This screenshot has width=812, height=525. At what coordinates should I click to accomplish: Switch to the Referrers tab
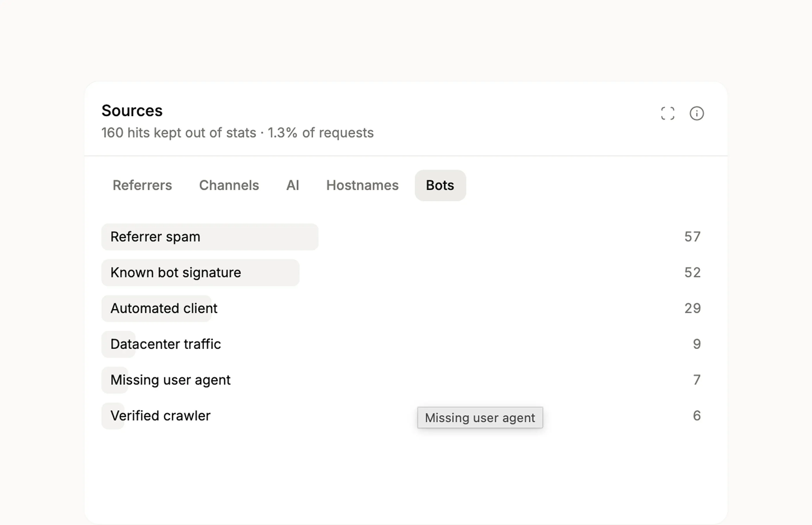pyautogui.click(x=142, y=186)
